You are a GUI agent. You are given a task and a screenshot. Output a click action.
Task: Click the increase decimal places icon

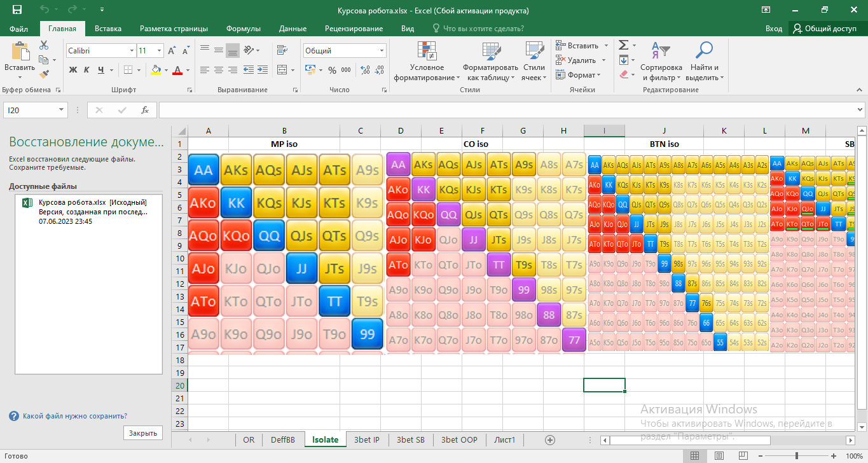tap(366, 71)
